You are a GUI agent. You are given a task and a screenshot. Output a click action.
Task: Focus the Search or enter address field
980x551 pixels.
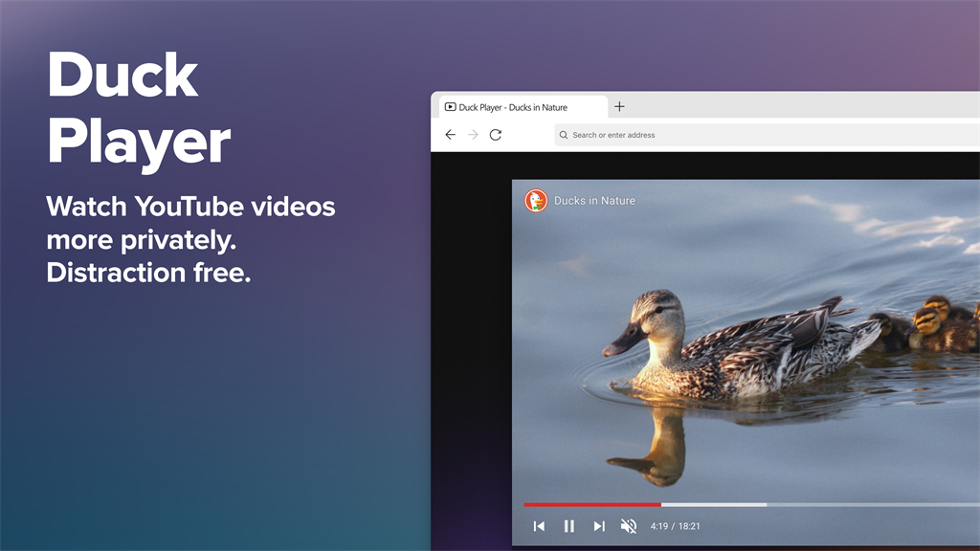[x=767, y=135]
